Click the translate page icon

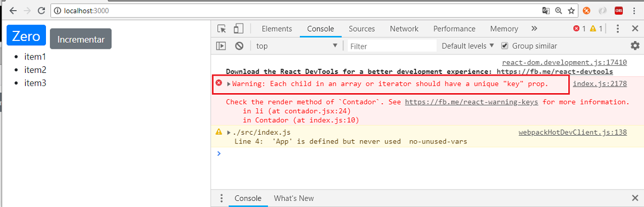[x=546, y=11]
